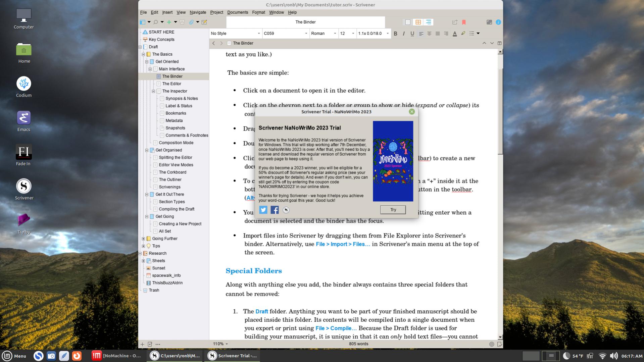Image resolution: width=644 pixels, height=362 pixels.
Task: Open the Edit menu
Action: point(154,12)
